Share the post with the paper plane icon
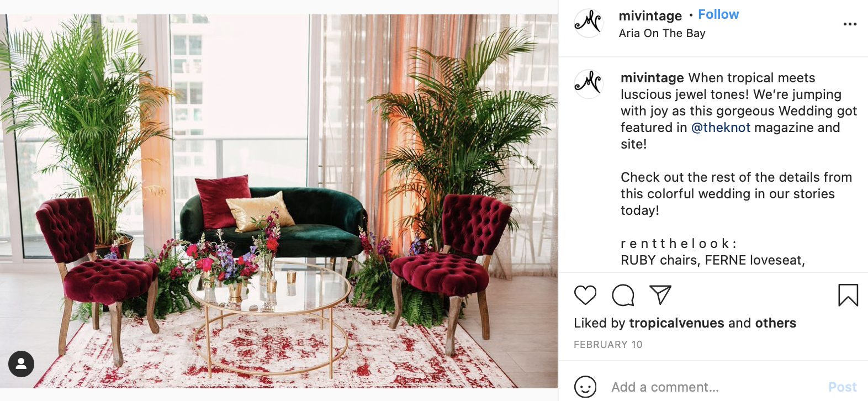 tap(660, 295)
